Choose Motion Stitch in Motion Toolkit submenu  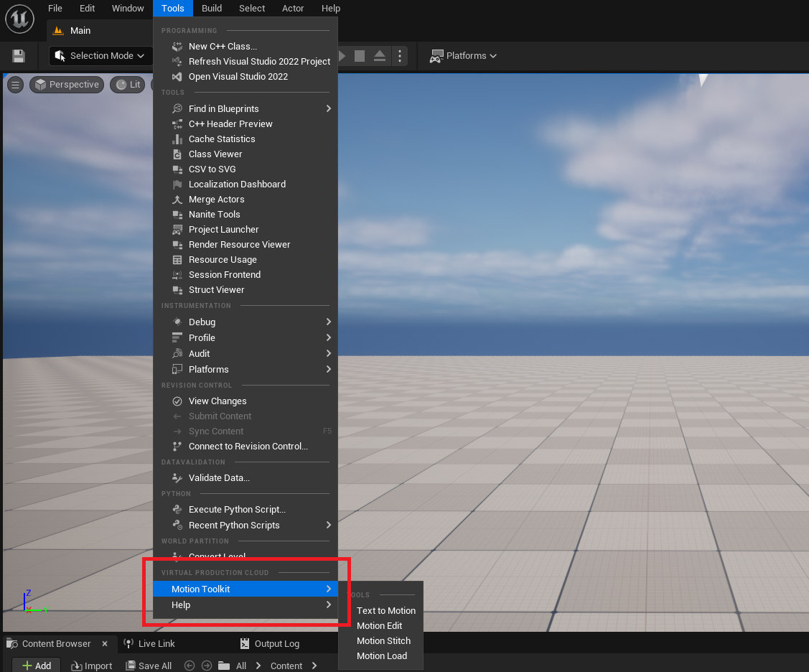point(383,640)
